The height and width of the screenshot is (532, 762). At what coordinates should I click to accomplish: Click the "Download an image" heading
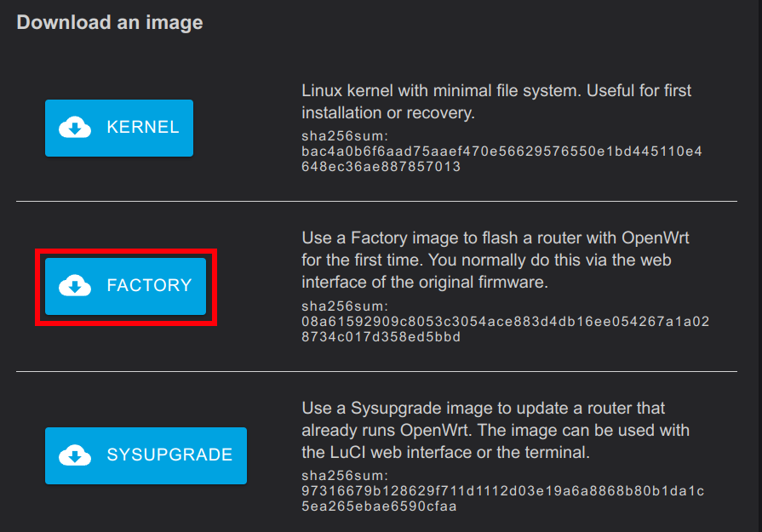[x=110, y=22]
